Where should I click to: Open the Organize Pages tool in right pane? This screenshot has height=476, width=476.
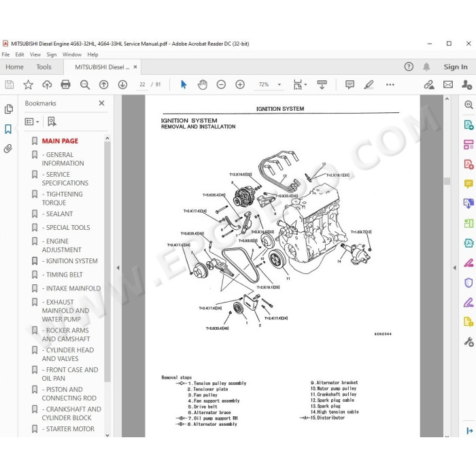point(469,144)
